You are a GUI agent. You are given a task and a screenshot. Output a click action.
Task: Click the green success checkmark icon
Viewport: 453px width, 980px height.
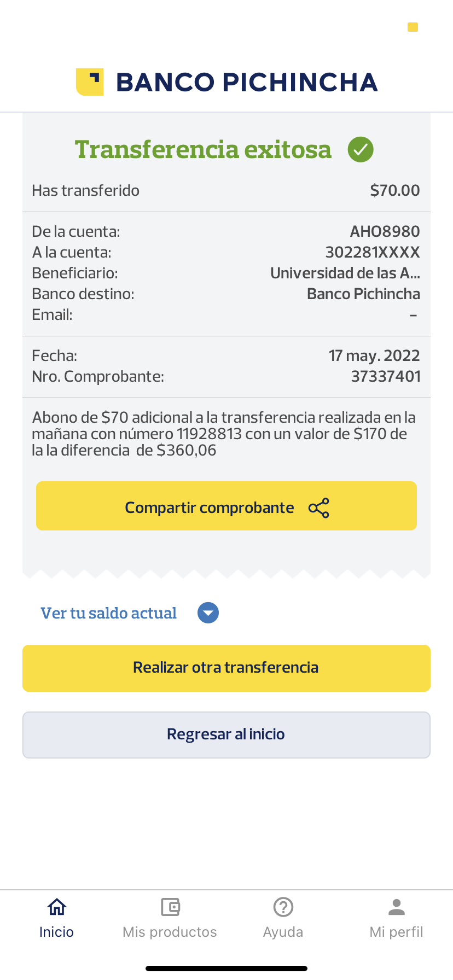[x=361, y=149]
